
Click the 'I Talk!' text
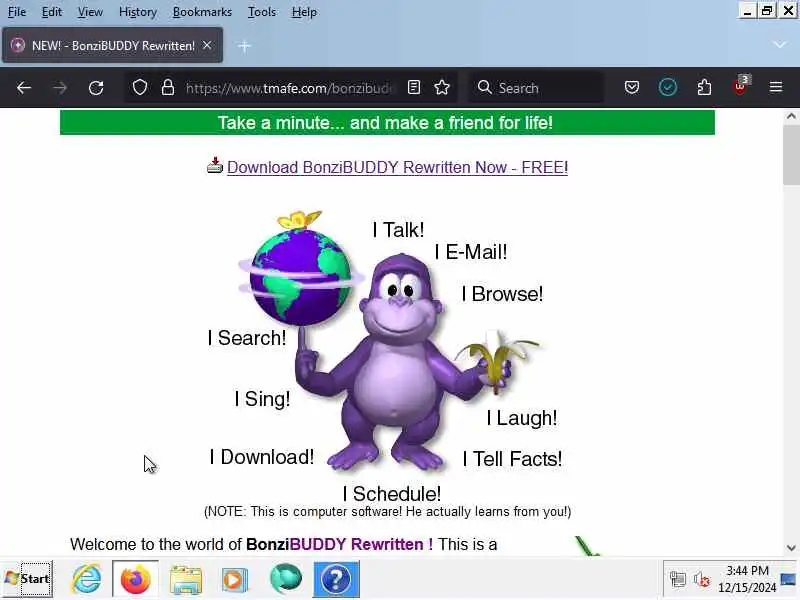(x=398, y=230)
